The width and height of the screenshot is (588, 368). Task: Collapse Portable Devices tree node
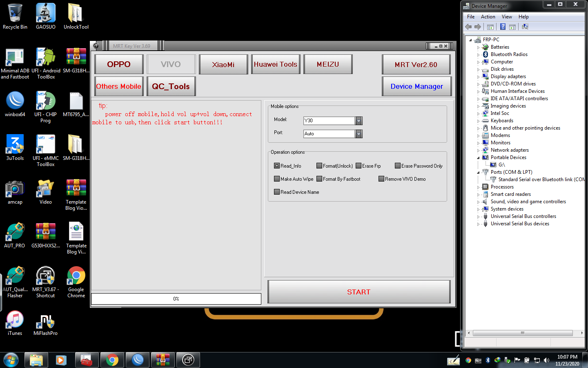(x=478, y=158)
